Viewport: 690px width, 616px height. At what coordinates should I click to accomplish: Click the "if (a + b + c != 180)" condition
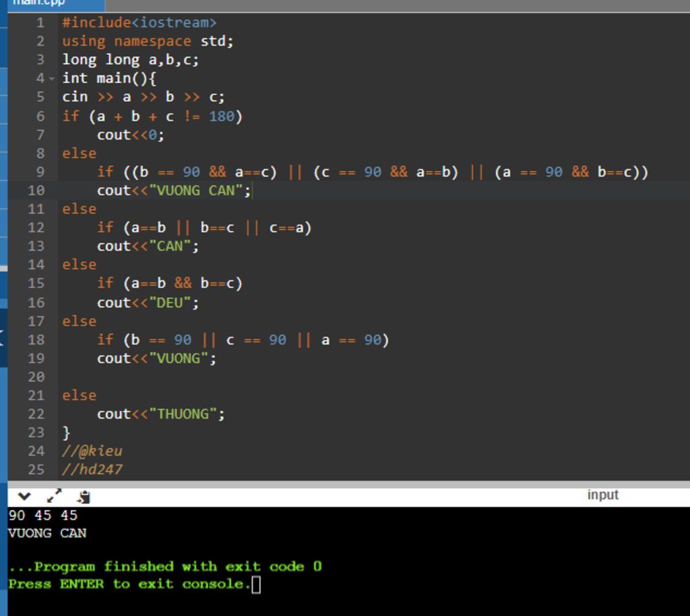152,117
